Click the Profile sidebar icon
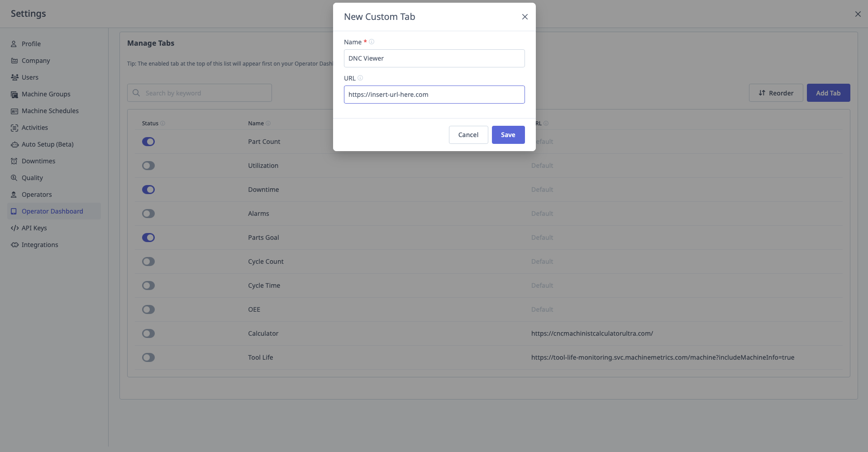 [x=14, y=43]
